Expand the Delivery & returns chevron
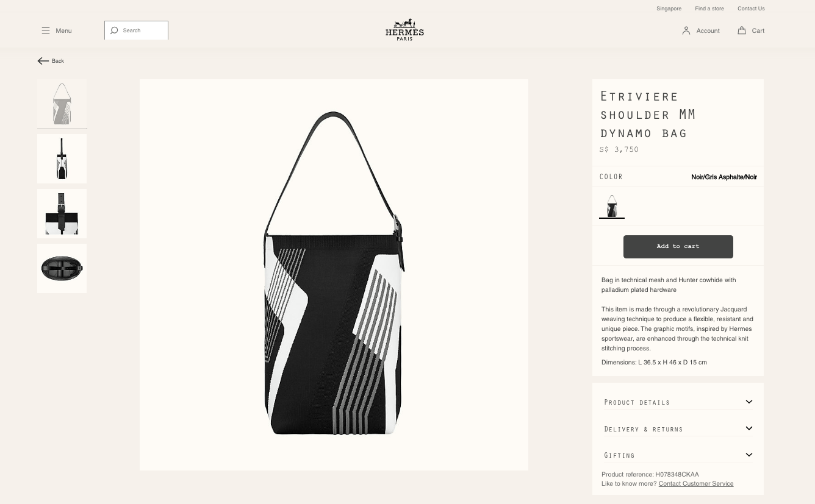 pos(749,428)
